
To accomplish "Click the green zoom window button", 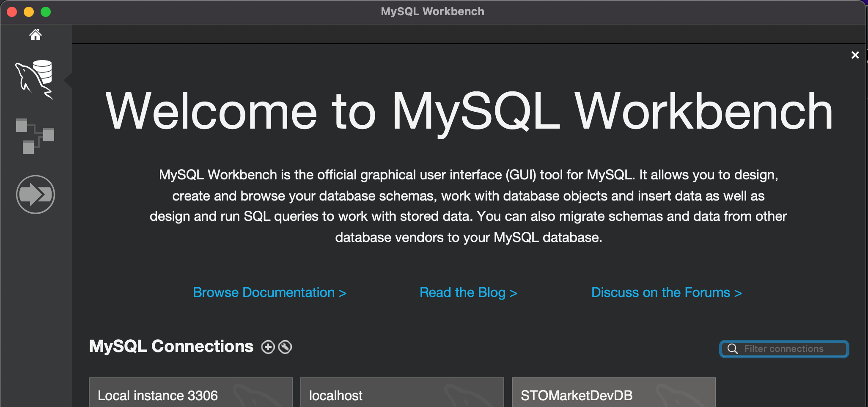I will tap(46, 12).
